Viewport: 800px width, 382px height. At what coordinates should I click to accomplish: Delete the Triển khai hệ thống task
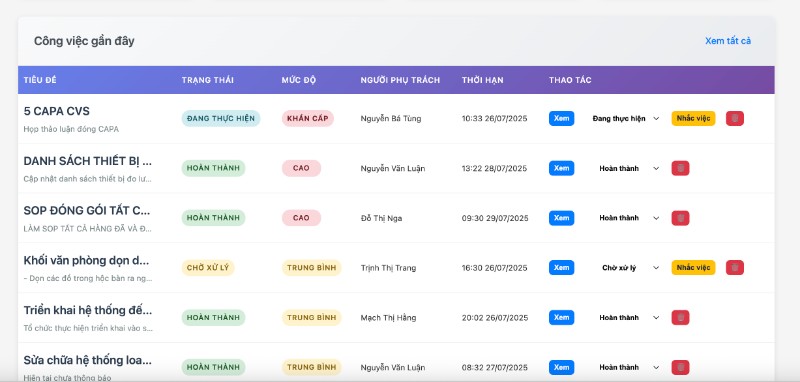click(x=680, y=317)
